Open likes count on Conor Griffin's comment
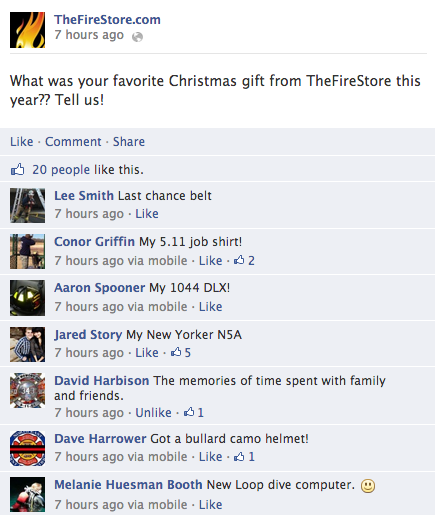 pos(244,260)
